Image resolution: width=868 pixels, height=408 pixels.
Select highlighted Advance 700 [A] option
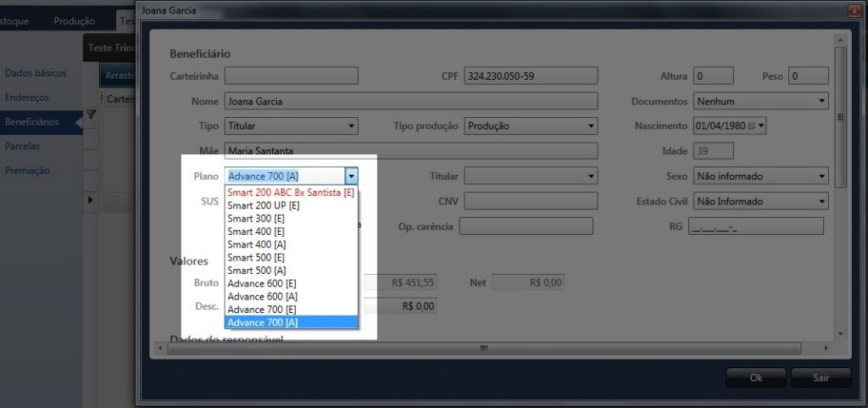click(292, 322)
